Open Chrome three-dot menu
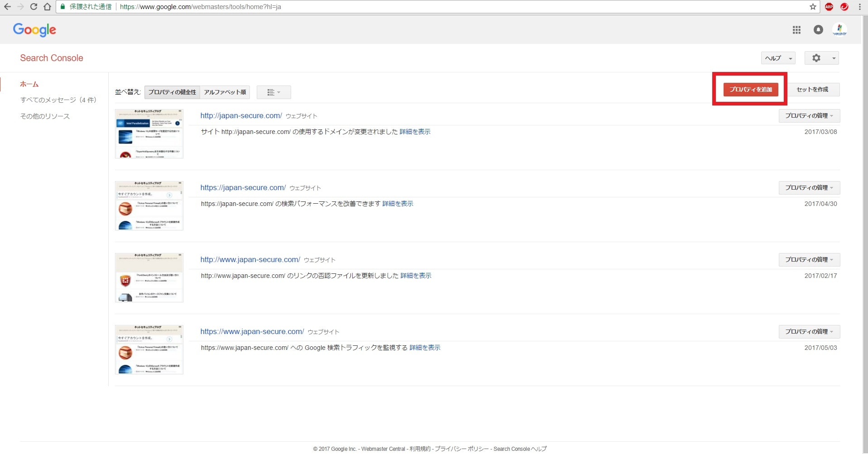 click(860, 7)
